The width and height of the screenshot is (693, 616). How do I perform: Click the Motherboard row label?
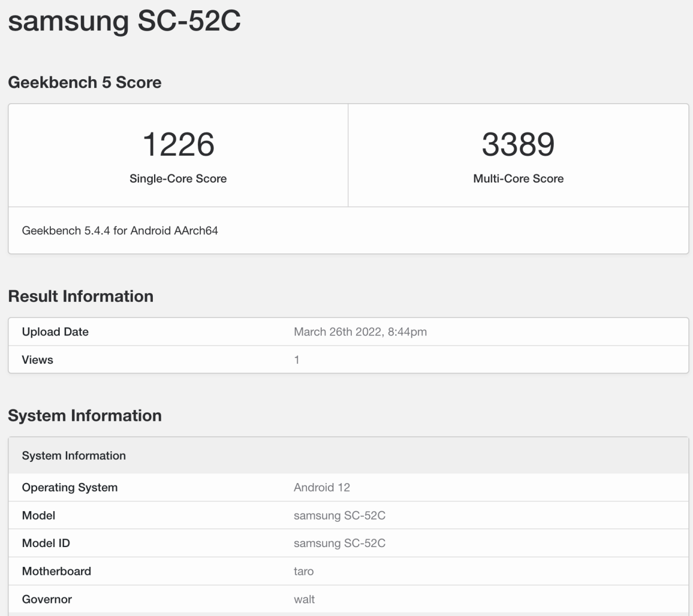pos(56,572)
